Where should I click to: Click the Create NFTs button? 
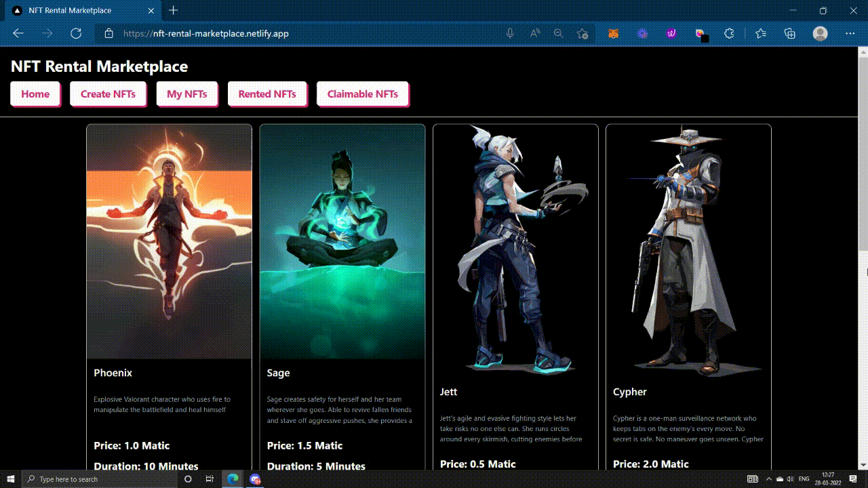pyautogui.click(x=108, y=94)
